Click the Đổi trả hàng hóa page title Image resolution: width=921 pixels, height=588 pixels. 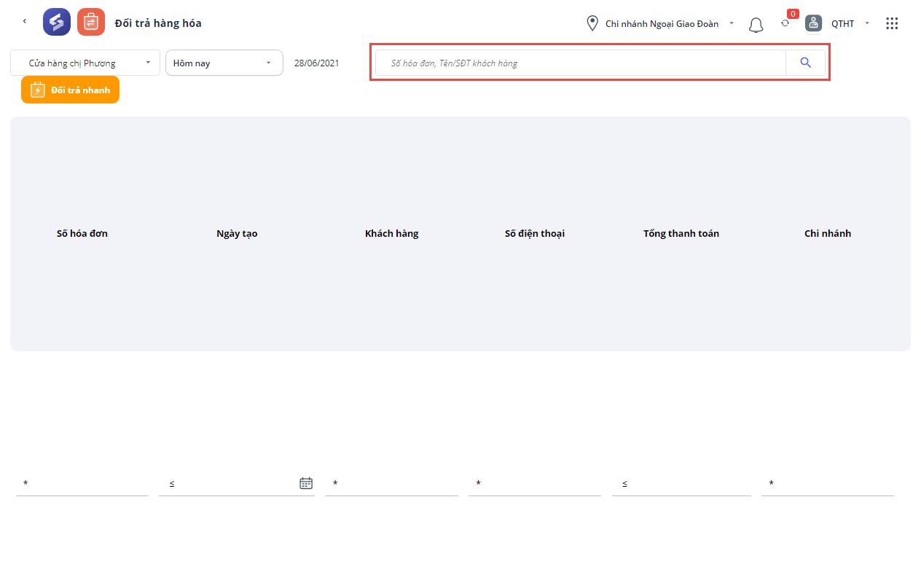(x=158, y=23)
